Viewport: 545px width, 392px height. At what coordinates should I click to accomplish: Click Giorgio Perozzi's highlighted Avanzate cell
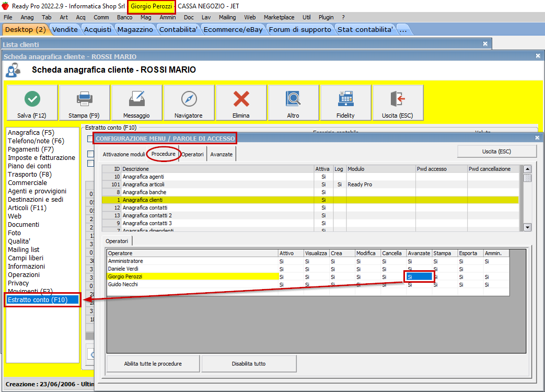click(419, 276)
